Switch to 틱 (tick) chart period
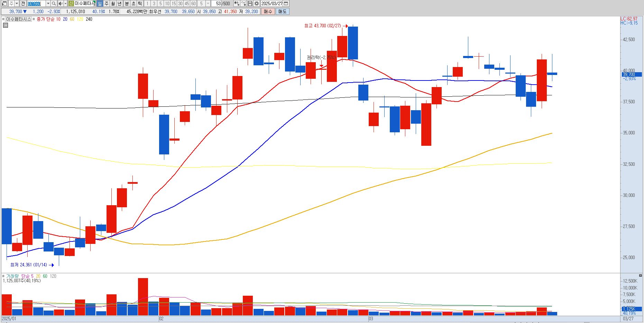 pos(140,3)
